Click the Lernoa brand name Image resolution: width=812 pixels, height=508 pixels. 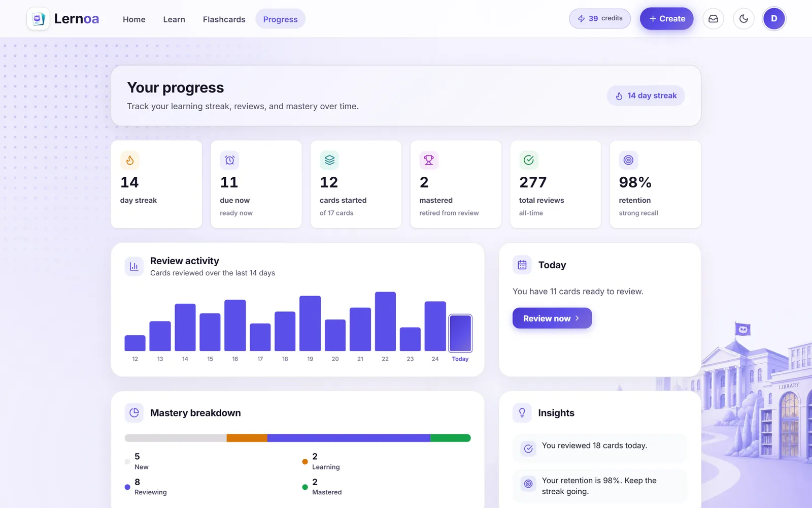[x=77, y=19]
